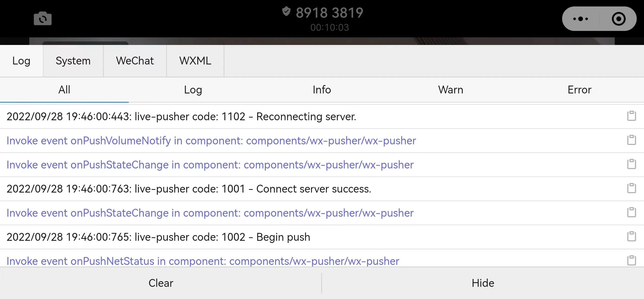This screenshot has height=299, width=644.
Task: Tap the room number 8918 3819
Action: (329, 13)
